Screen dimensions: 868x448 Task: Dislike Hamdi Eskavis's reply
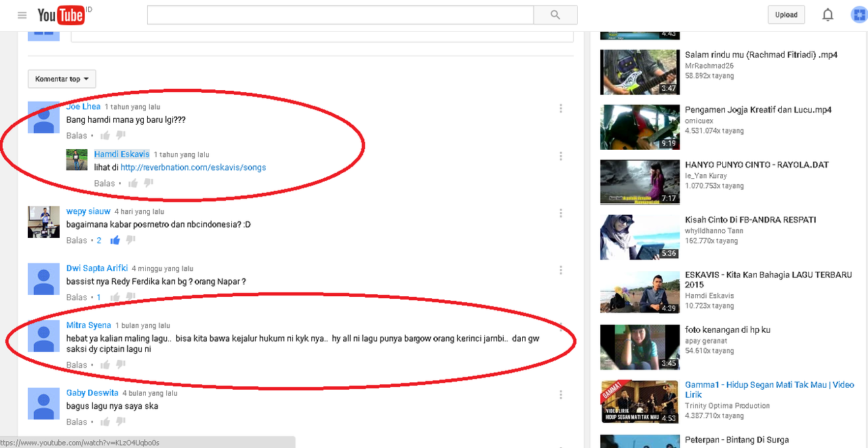[x=149, y=183]
